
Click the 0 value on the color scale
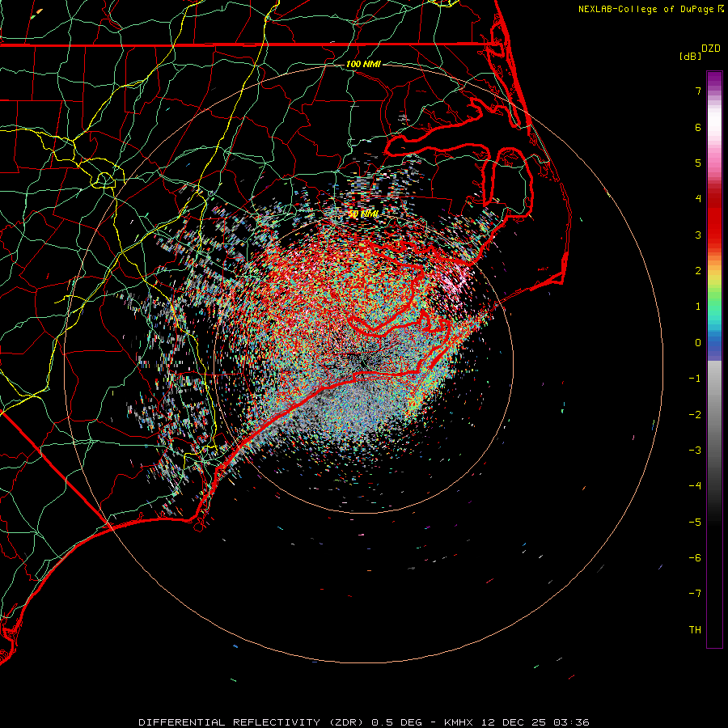(x=698, y=343)
